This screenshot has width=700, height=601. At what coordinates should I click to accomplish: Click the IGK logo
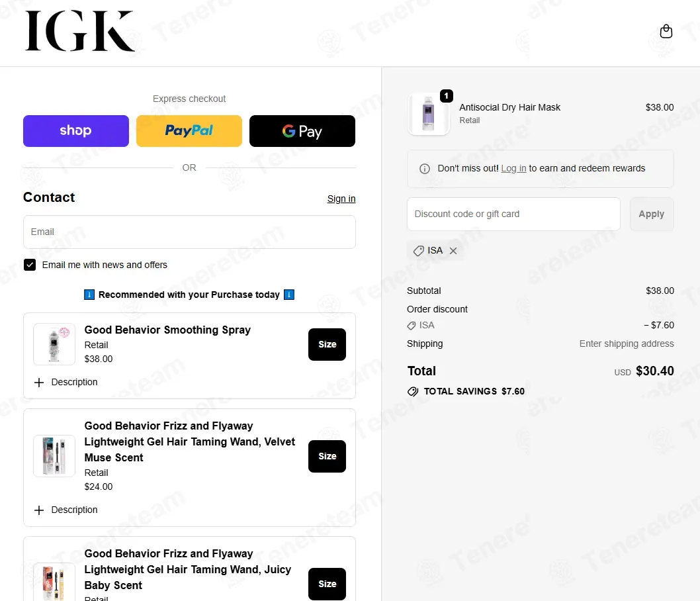click(x=79, y=31)
